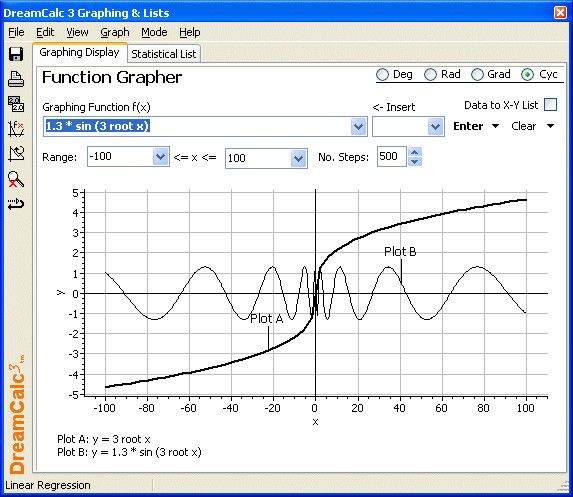Click the Plot B label on graph

(x=400, y=251)
